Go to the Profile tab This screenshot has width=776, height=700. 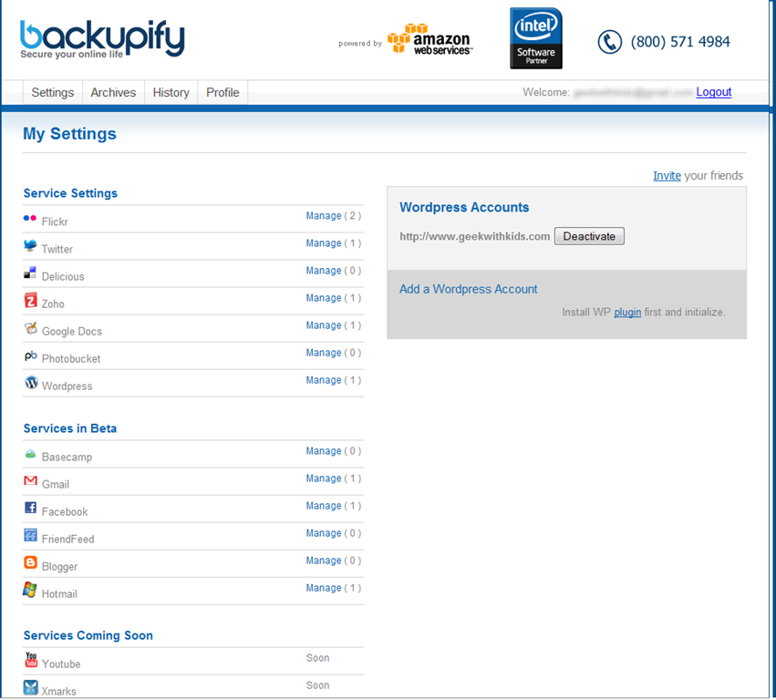(x=222, y=92)
